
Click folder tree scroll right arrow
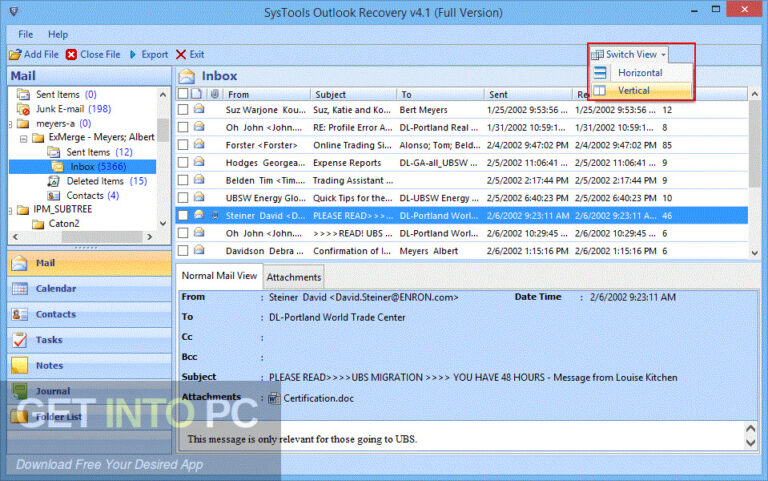pyautogui.click(x=149, y=237)
